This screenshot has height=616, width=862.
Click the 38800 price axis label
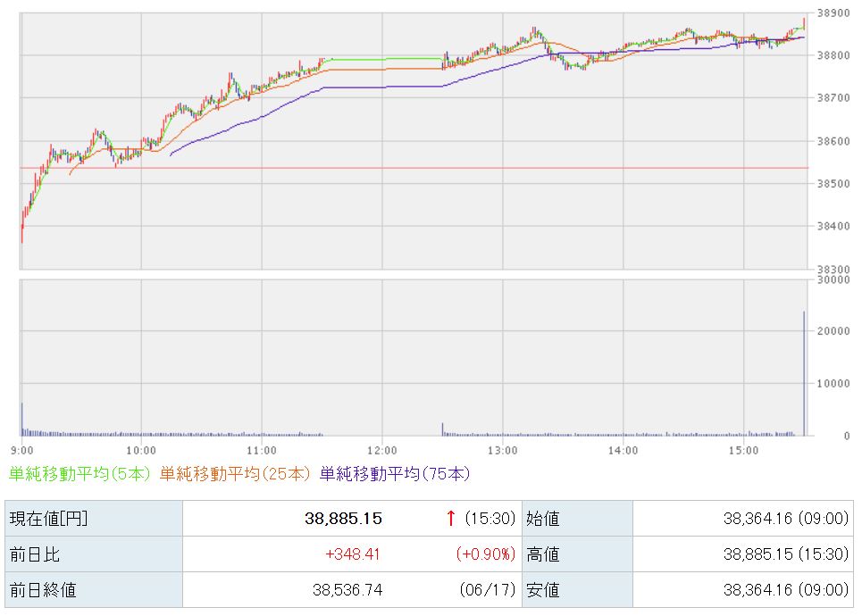coord(833,55)
